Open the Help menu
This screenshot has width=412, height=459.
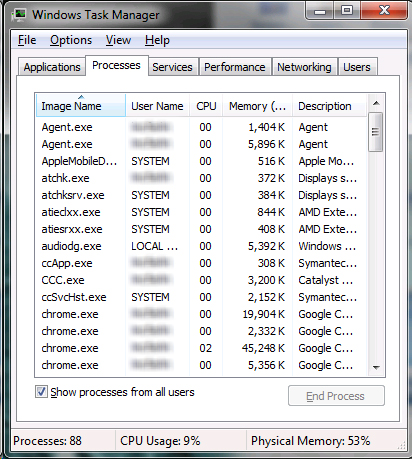(x=157, y=40)
